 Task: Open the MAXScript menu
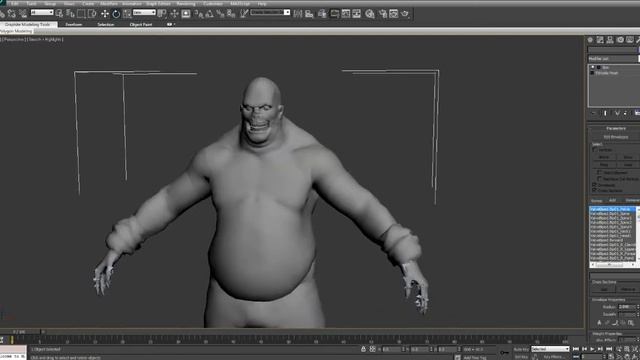[x=240, y=4]
